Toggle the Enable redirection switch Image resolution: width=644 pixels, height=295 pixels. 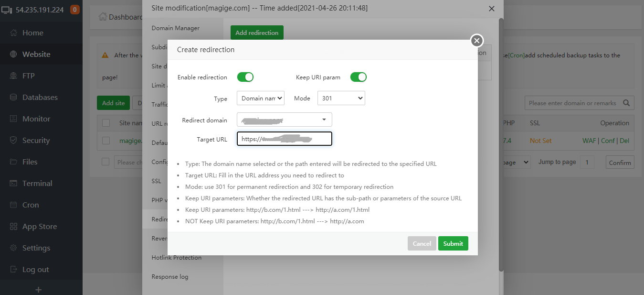[245, 77]
